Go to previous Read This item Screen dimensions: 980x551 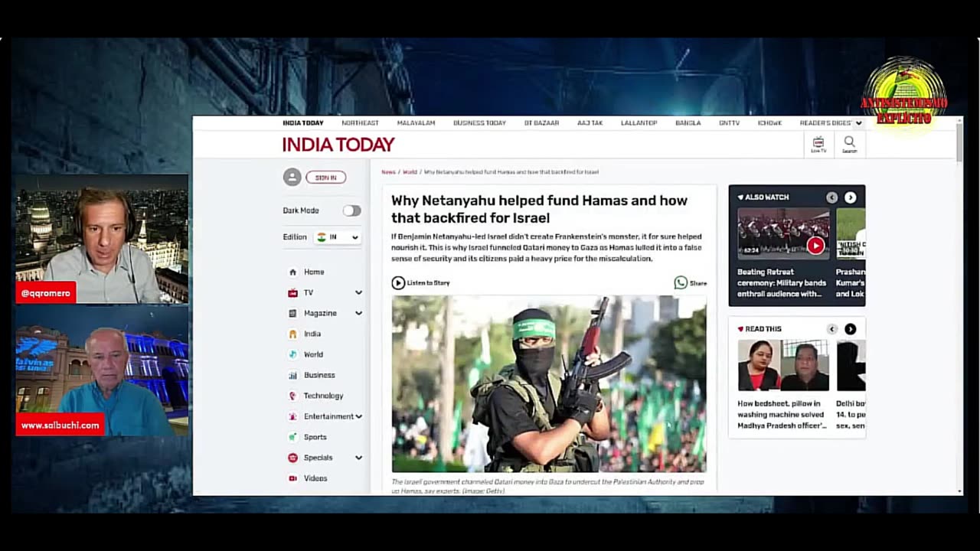pyautogui.click(x=832, y=329)
